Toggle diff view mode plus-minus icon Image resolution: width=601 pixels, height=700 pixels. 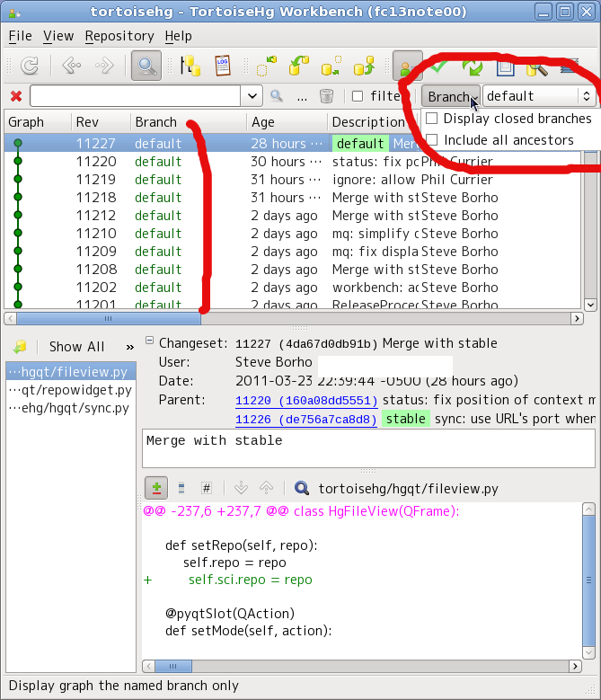156,488
